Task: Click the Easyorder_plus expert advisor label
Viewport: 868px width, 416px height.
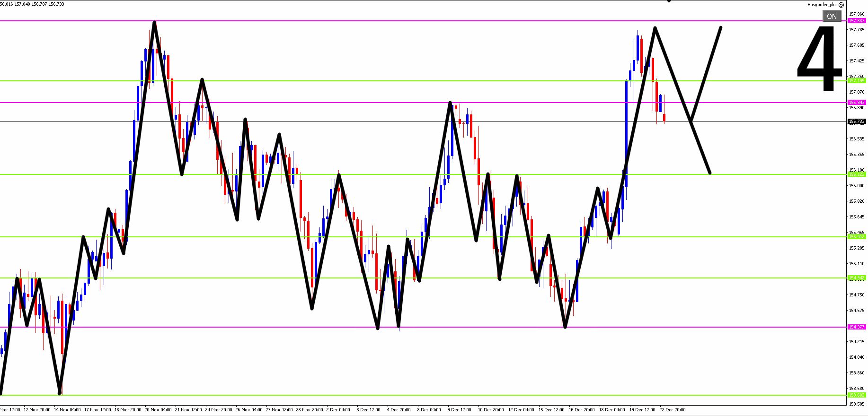Action: point(822,5)
